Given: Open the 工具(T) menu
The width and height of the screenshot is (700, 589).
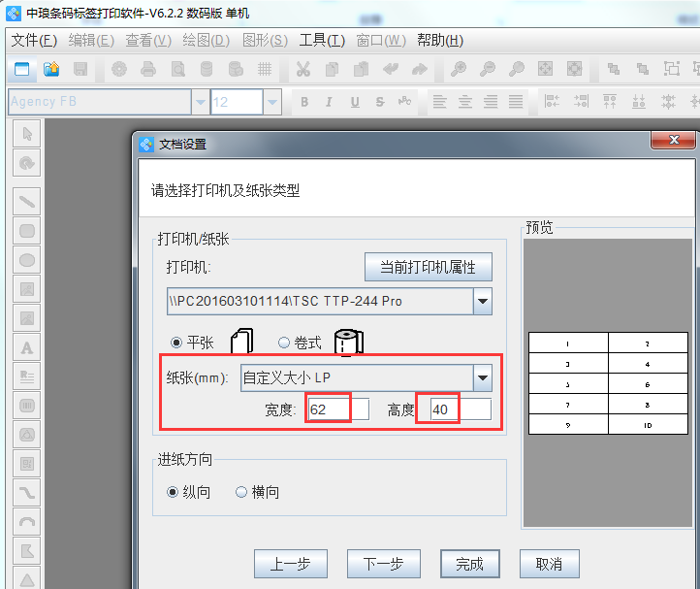Looking at the screenshot, I should click(x=322, y=40).
